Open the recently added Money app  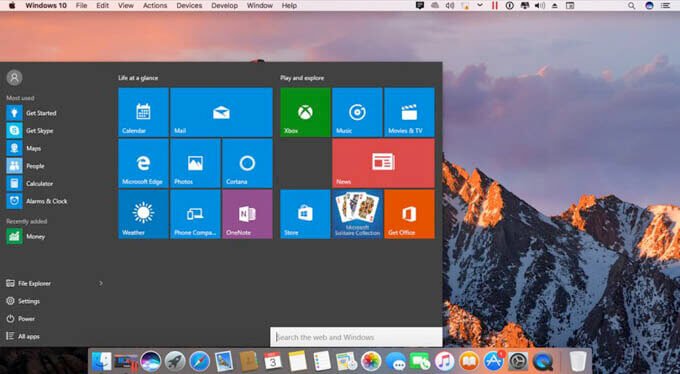[x=26, y=236]
